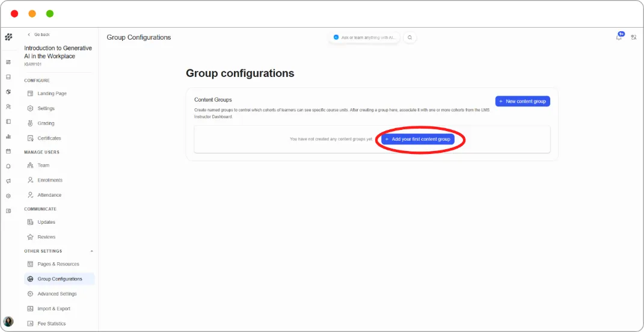Click the IGAW101 course code text
Screen dimensions: 644x332
click(33, 64)
